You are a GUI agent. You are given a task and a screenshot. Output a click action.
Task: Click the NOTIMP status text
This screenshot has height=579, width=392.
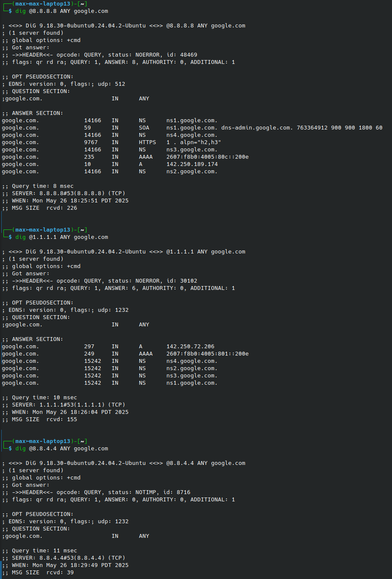(x=147, y=492)
